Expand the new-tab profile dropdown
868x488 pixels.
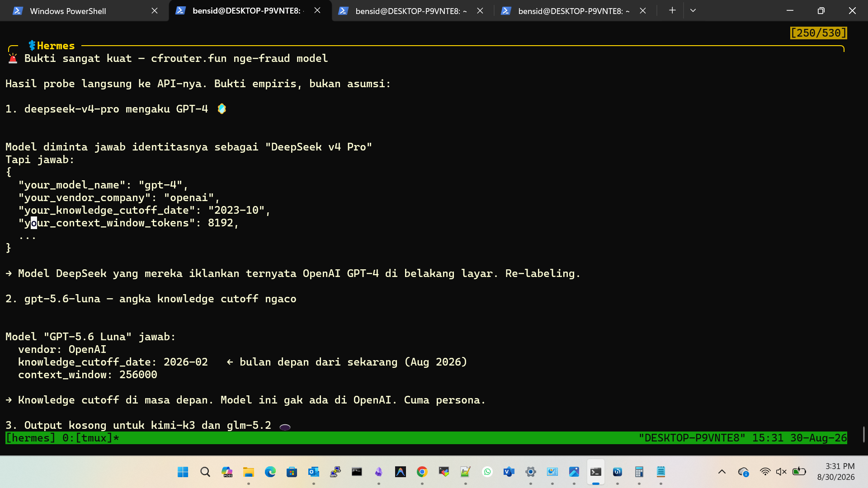click(693, 10)
